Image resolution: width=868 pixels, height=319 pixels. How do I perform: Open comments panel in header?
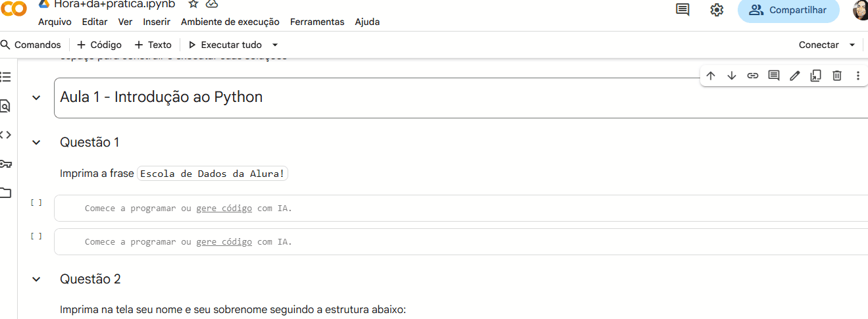click(683, 10)
